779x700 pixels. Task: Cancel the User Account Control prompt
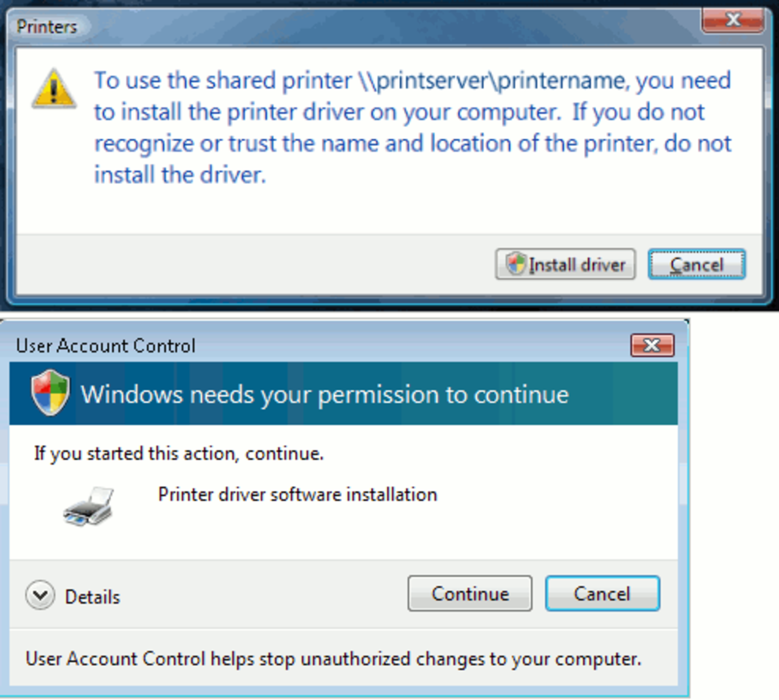coord(603,593)
